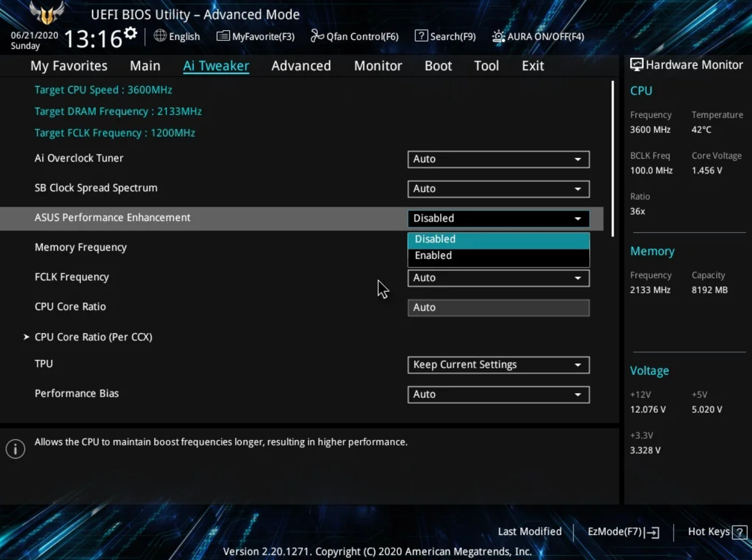Screen dimensions: 752x560
Task: Select the FCLK Frequency label
Action: tap(72, 277)
